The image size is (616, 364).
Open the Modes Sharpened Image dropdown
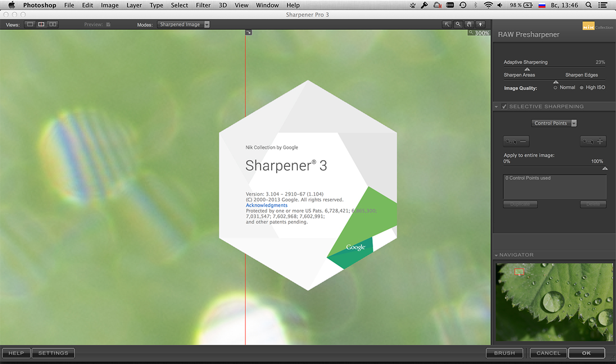coord(184,25)
